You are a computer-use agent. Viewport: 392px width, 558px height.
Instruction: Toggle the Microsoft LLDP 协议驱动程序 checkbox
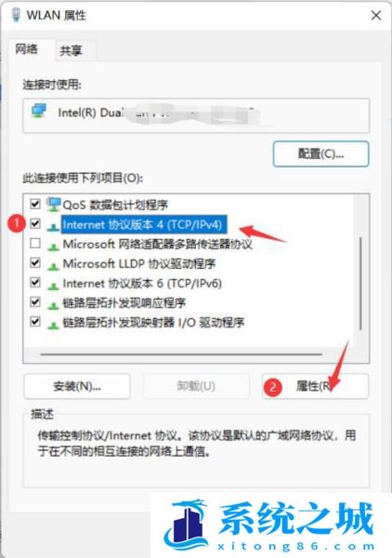click(34, 263)
